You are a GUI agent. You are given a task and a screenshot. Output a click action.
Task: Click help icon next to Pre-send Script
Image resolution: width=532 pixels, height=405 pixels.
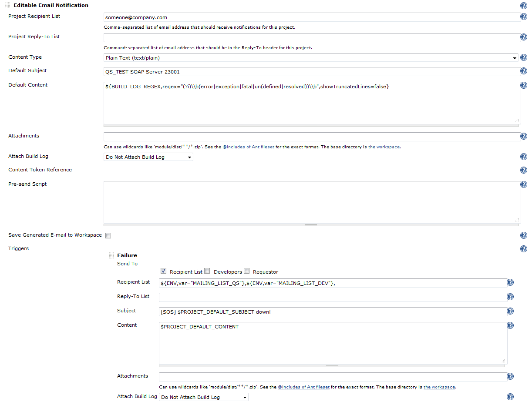tap(524, 184)
